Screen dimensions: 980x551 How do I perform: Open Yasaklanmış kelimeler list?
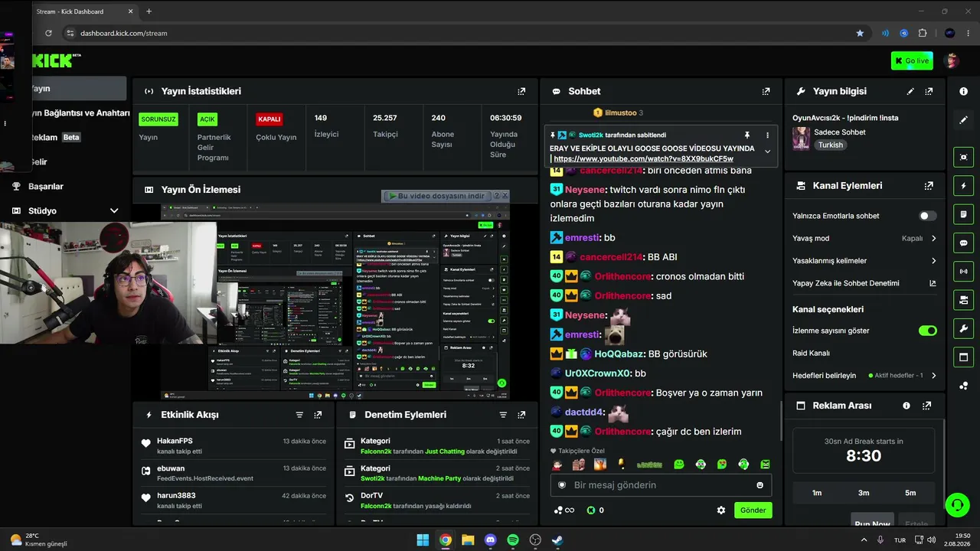pyautogui.click(x=864, y=261)
